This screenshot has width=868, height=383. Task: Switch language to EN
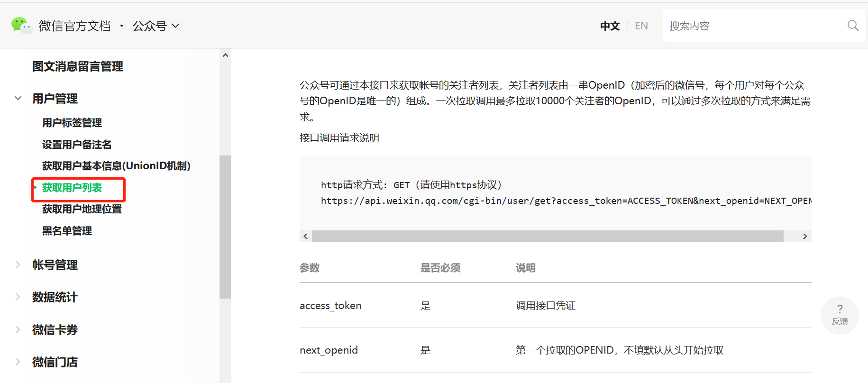click(x=641, y=26)
